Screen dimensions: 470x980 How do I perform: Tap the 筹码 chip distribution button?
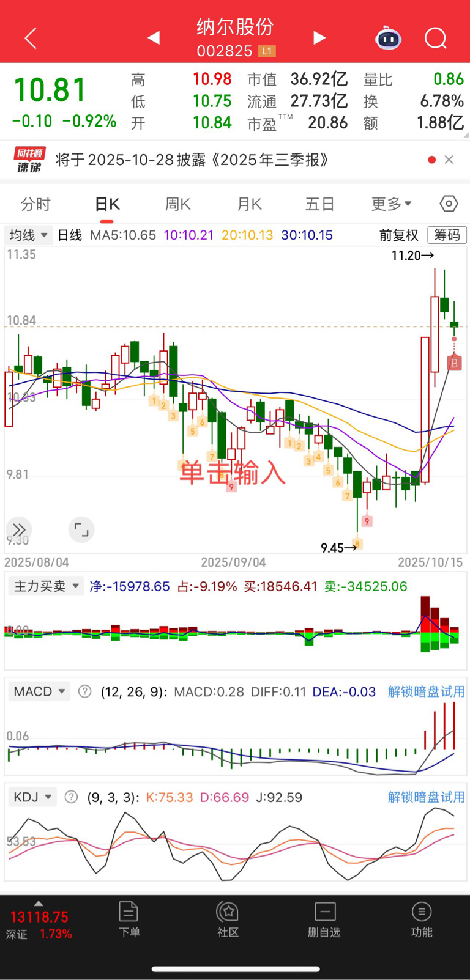(447, 235)
